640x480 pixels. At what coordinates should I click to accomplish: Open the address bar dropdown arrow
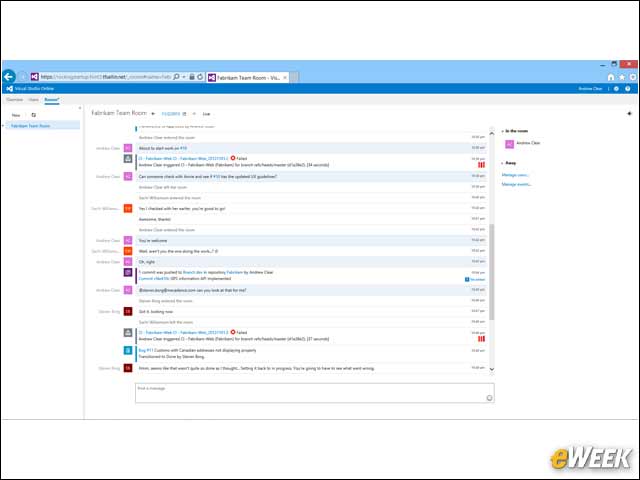click(x=184, y=77)
